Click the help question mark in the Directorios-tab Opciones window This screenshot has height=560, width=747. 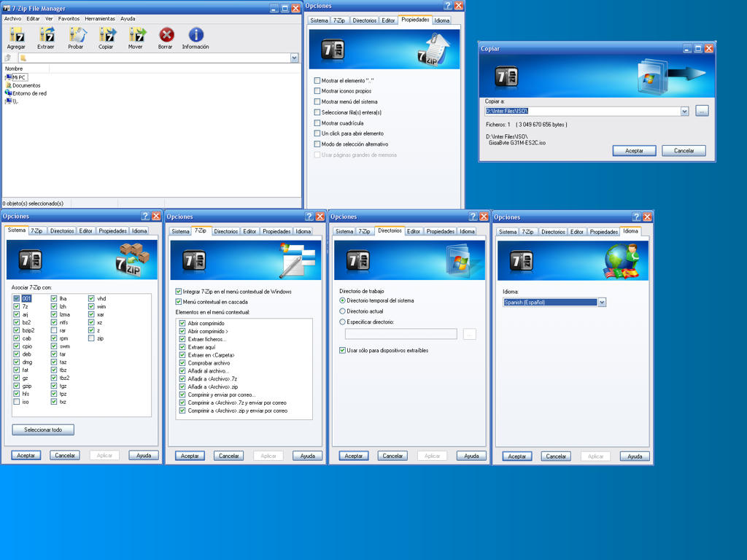point(473,217)
